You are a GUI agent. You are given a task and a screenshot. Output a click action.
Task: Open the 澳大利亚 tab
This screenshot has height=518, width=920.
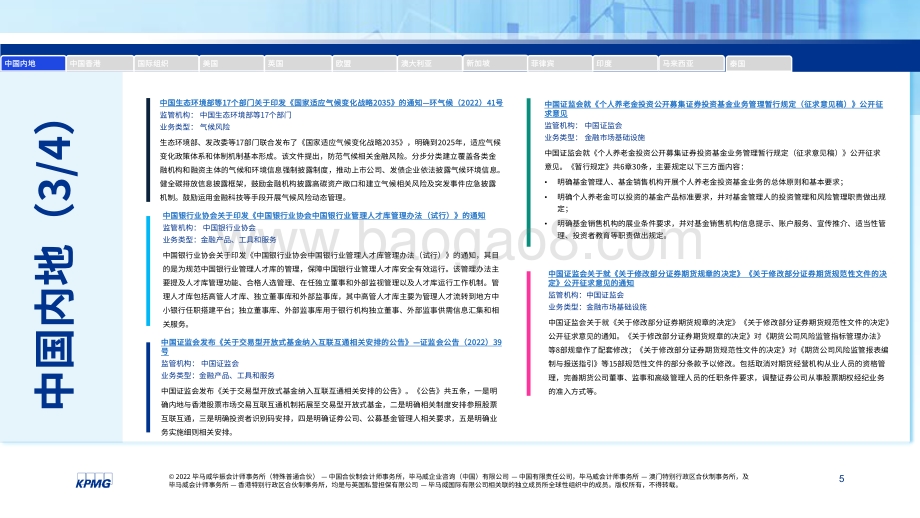[430, 63]
